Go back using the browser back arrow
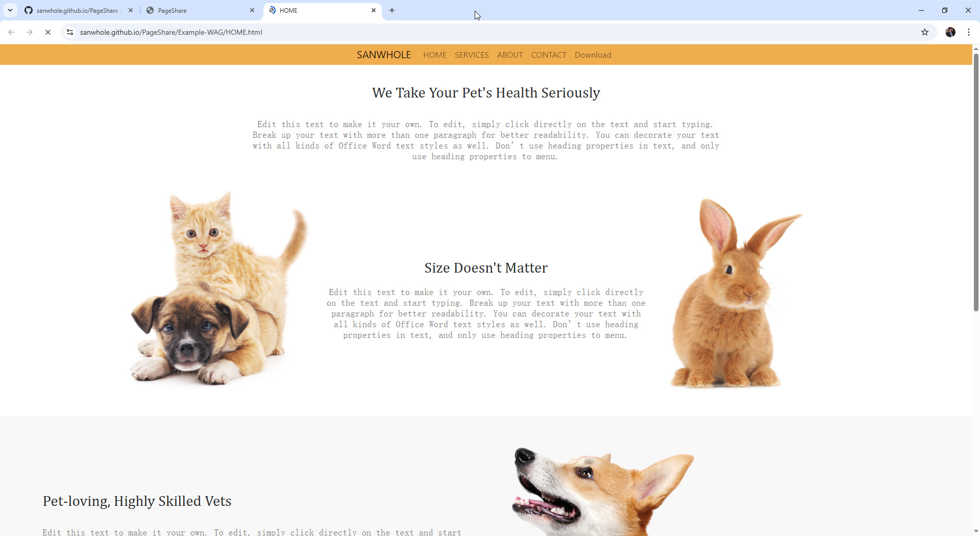 coord(11,32)
